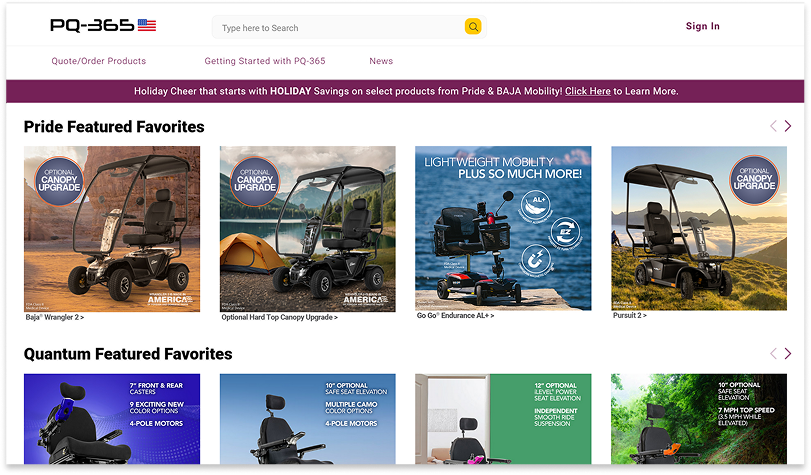Go to previous Pride Featured Favorites slide
Screen dimensions: 811x475
coord(773,126)
